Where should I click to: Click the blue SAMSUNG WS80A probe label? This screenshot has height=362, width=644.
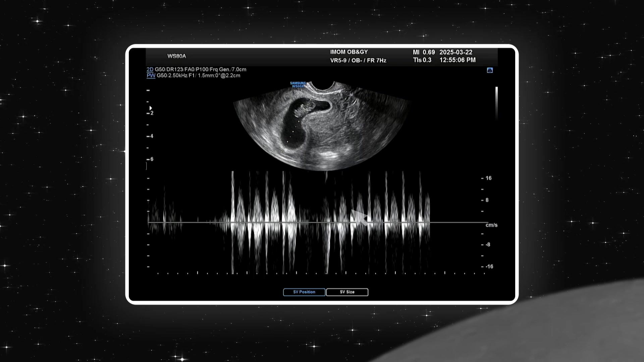[x=298, y=85]
